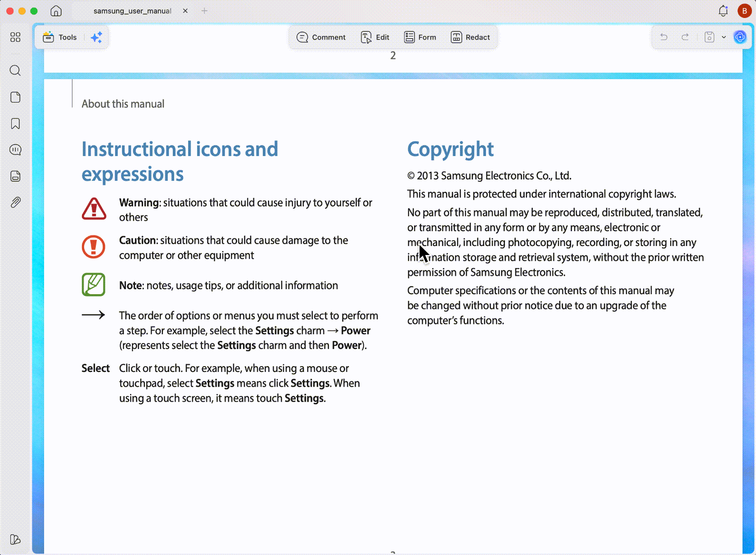Click the orange Caution circle image
The width and height of the screenshot is (756, 555).
tap(94, 247)
